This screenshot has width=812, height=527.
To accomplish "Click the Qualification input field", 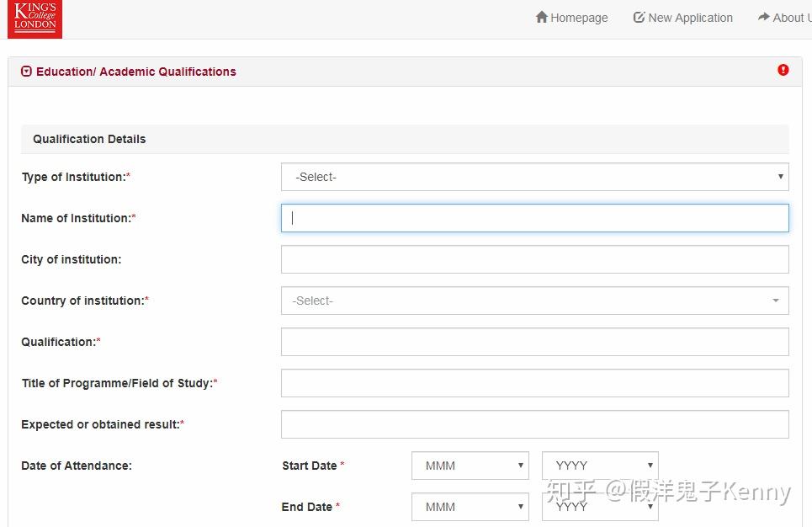I will coord(535,342).
